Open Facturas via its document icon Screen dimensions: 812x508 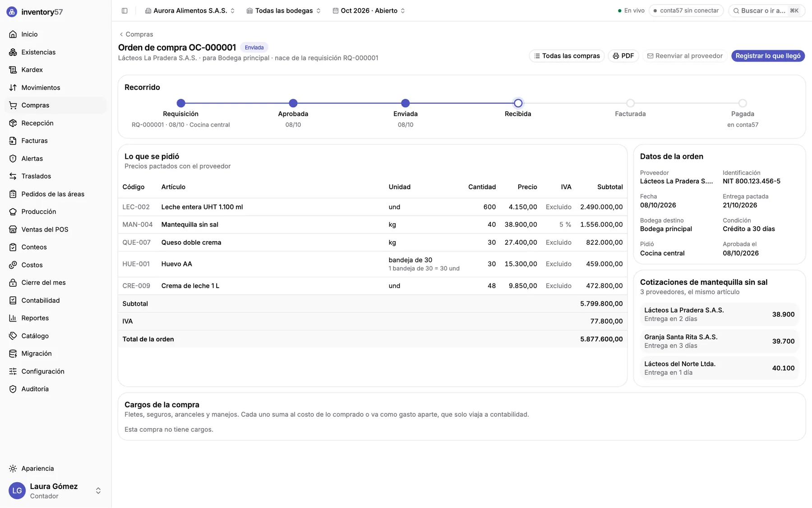tap(13, 141)
